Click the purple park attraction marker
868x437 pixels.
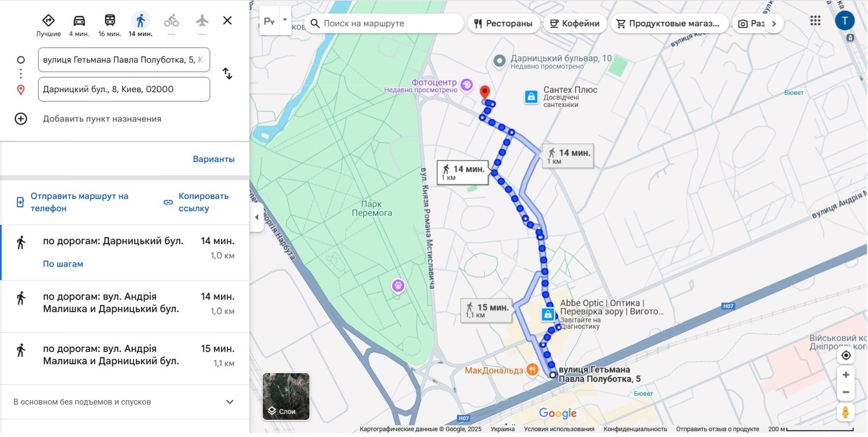pos(398,285)
